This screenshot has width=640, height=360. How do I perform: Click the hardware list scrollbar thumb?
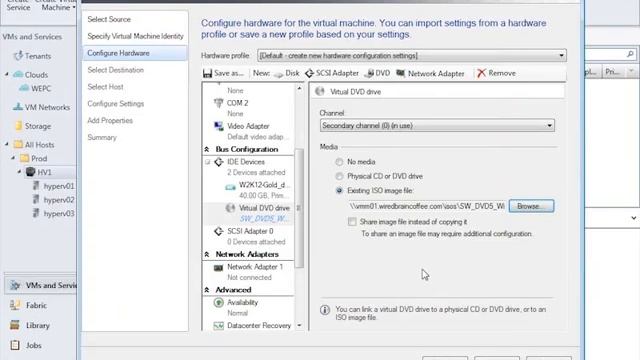click(299, 208)
